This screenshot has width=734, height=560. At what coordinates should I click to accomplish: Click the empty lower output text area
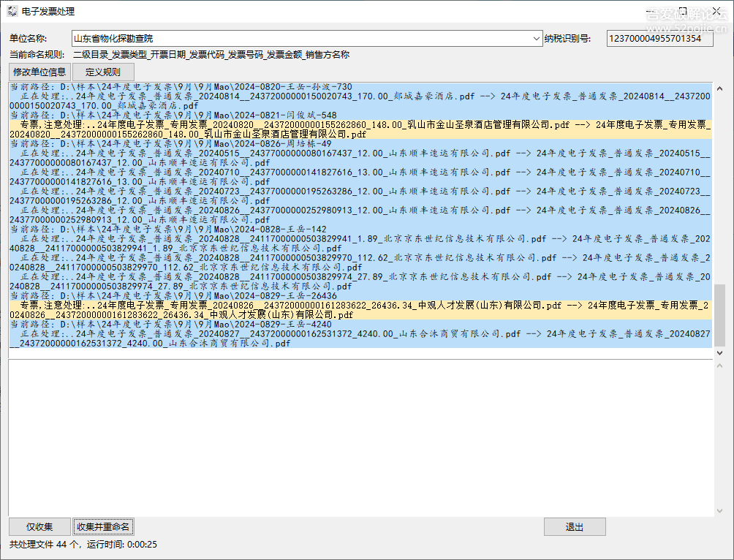358,439
